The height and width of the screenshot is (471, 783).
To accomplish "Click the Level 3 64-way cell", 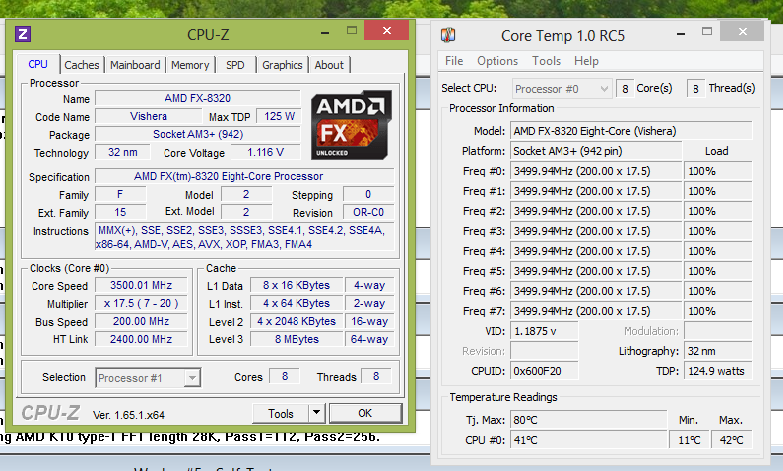I will point(370,339).
